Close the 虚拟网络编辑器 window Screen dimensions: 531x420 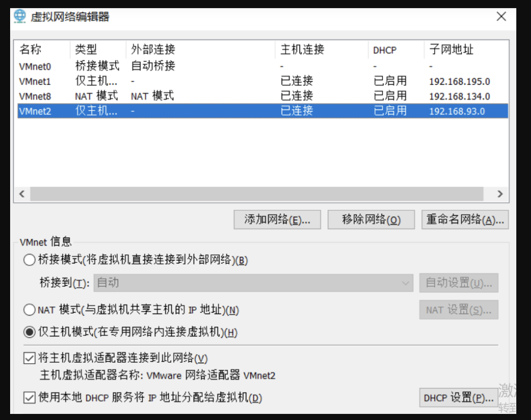[501, 16]
